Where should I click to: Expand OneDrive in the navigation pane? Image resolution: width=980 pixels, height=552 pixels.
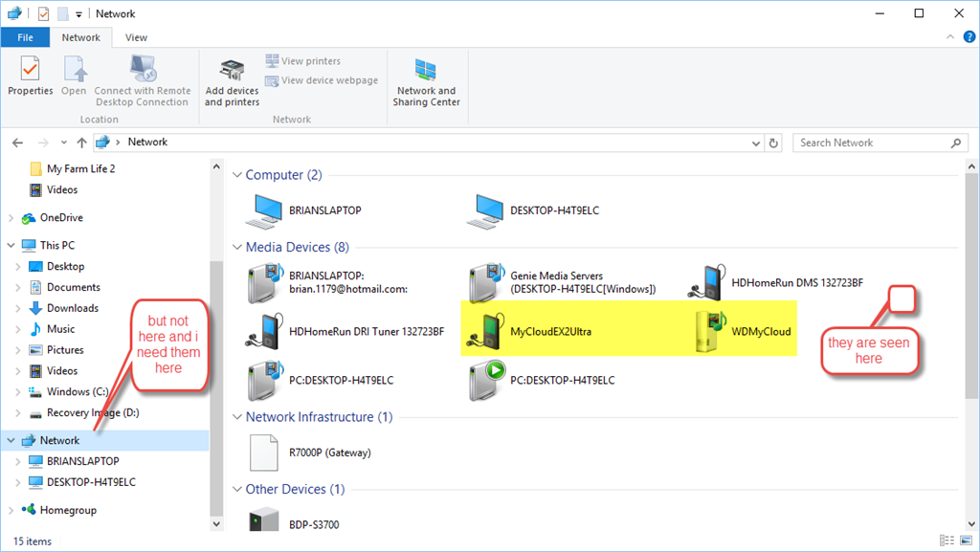[11, 218]
